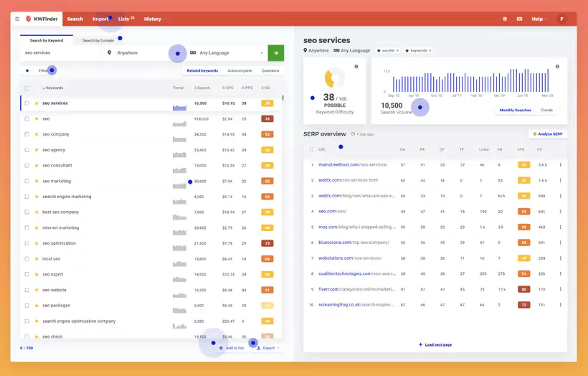The height and width of the screenshot is (376, 588).
Task: Check the seo services keyword checkbox
Action: [27, 103]
